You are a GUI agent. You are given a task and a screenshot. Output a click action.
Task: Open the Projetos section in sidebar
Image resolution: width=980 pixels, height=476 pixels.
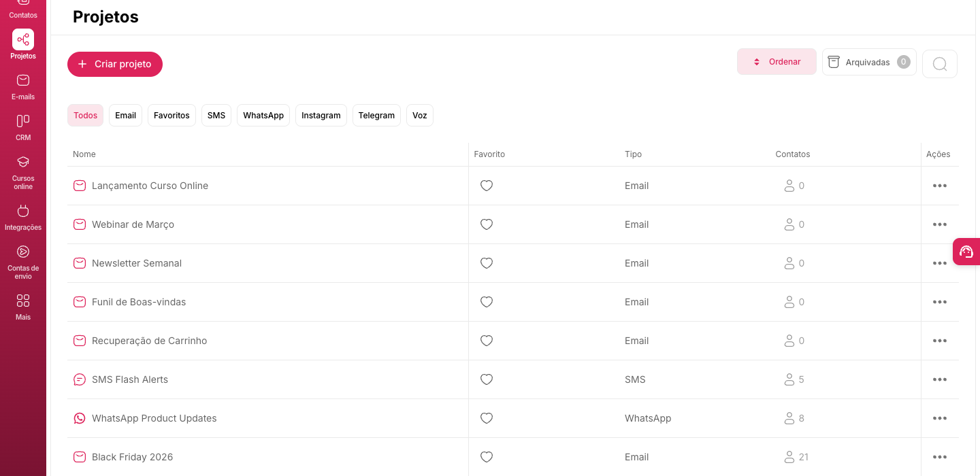point(23,45)
